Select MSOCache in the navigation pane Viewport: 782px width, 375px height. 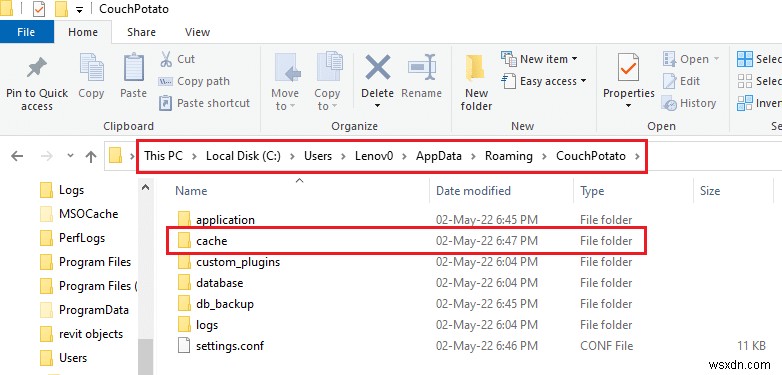pyautogui.click(x=88, y=214)
